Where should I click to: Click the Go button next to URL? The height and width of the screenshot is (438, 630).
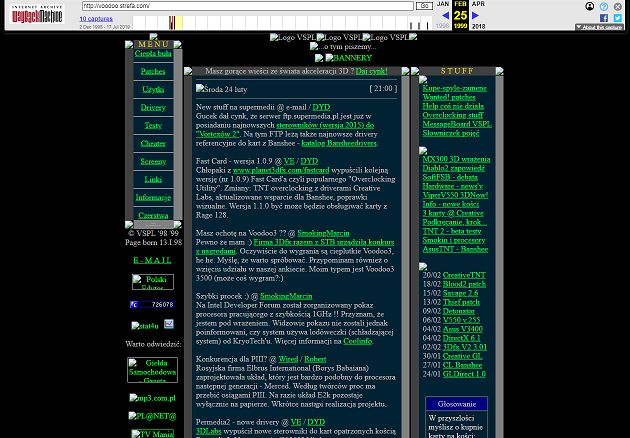(x=424, y=6)
